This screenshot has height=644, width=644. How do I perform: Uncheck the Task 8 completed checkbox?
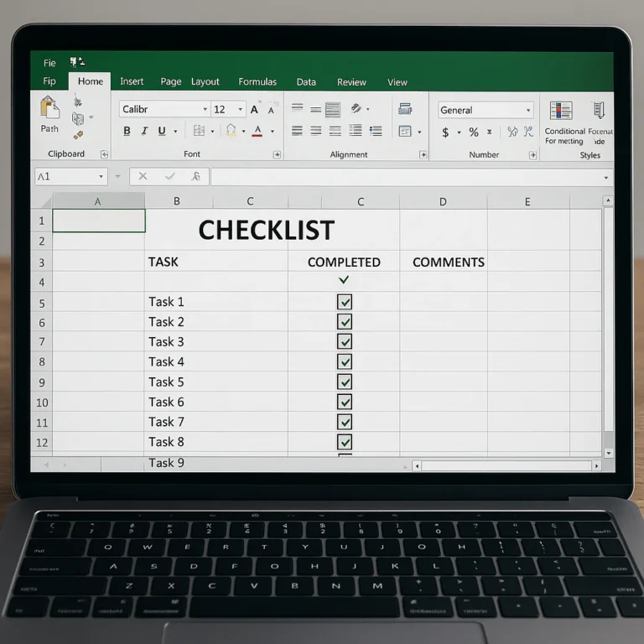(344, 442)
